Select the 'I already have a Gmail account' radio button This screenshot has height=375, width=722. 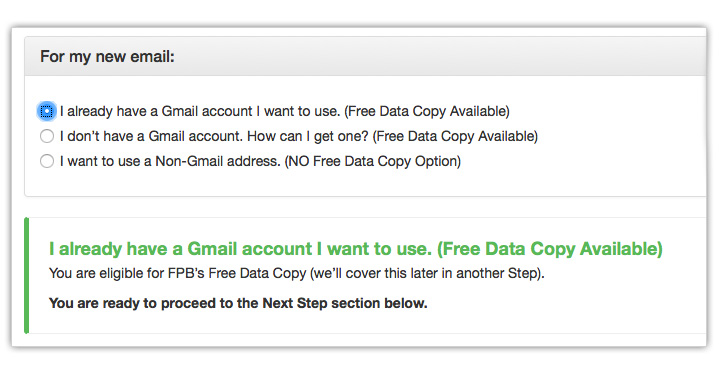point(47,111)
